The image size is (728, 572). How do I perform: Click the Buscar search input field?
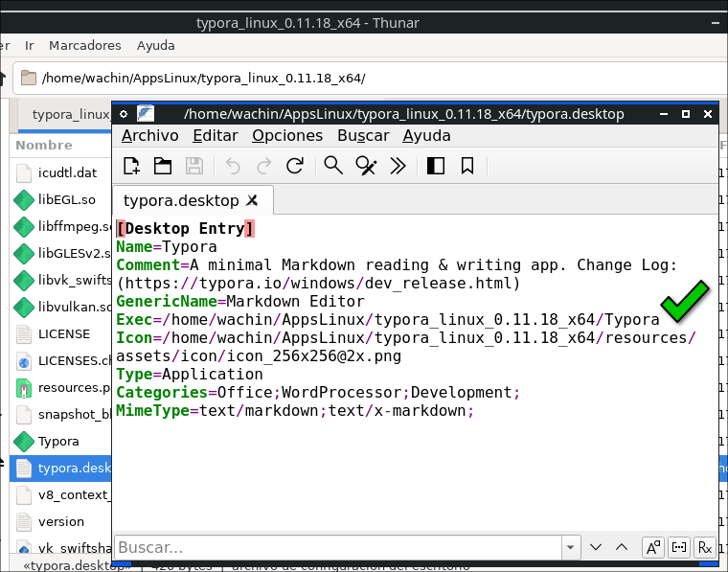point(338,547)
